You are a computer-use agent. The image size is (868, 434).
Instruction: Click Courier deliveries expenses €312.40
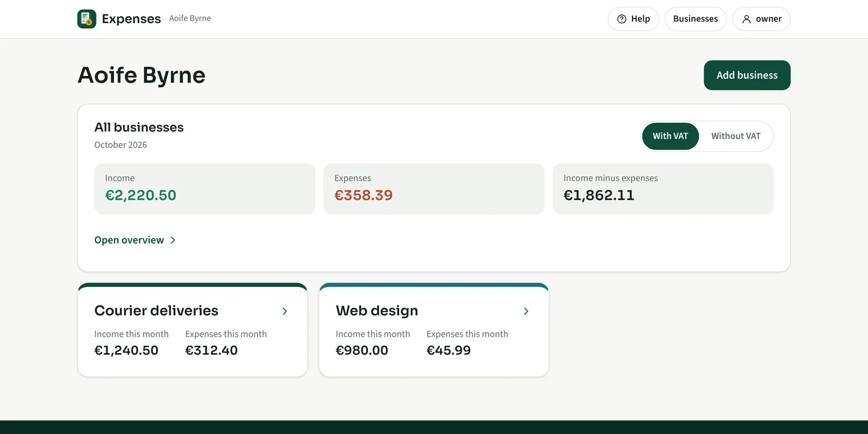tap(212, 350)
